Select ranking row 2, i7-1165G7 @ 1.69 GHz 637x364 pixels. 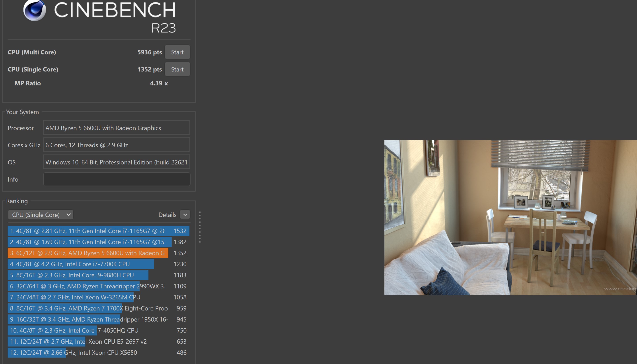click(99, 242)
